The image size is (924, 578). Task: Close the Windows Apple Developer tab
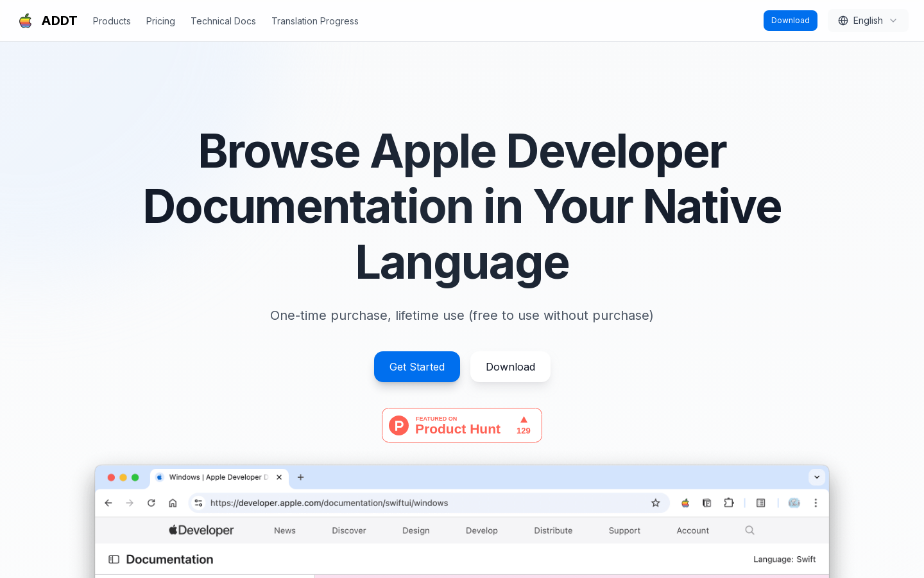(279, 477)
